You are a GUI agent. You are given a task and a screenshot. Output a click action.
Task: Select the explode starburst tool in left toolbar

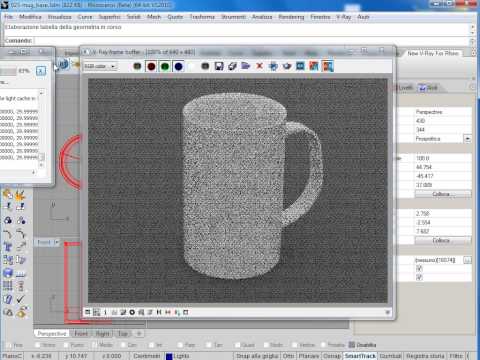point(20,194)
